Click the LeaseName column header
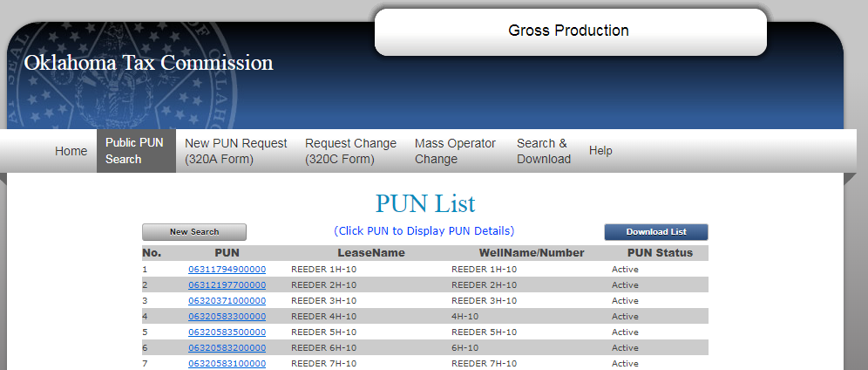Viewport: 868px width, 370px height. [x=371, y=253]
